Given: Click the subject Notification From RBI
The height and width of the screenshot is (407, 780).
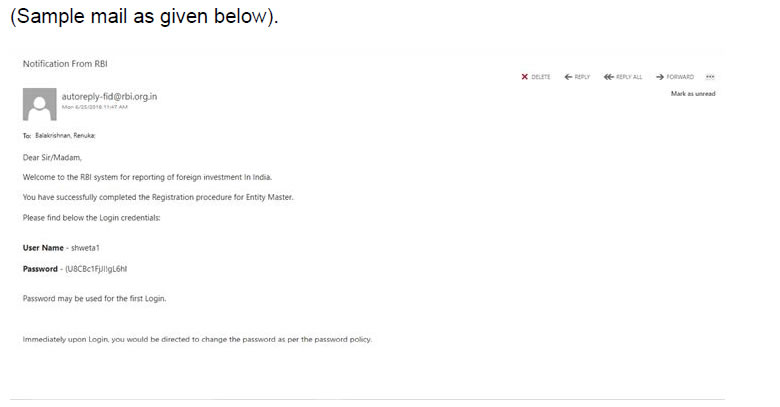Looking at the screenshot, I should [65, 64].
